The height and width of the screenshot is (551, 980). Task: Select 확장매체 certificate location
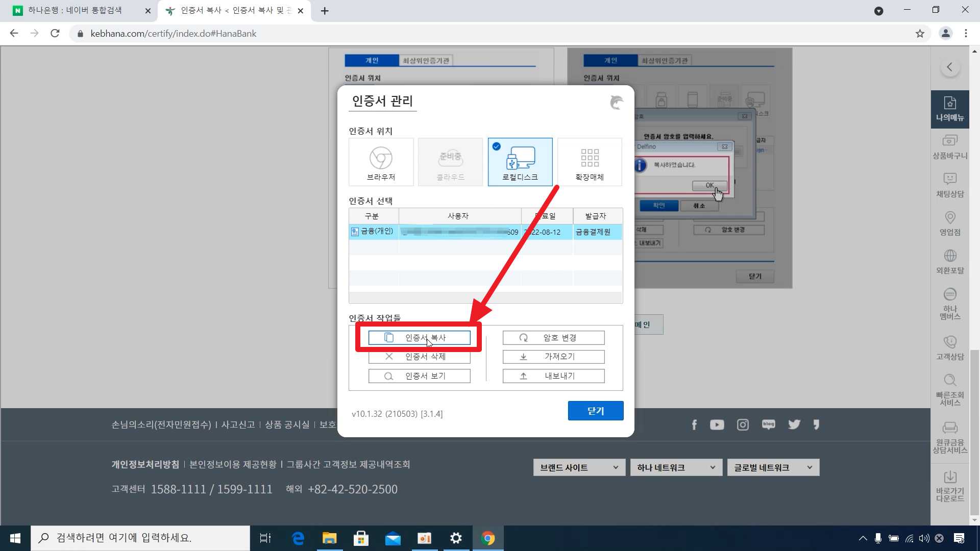pos(590,162)
